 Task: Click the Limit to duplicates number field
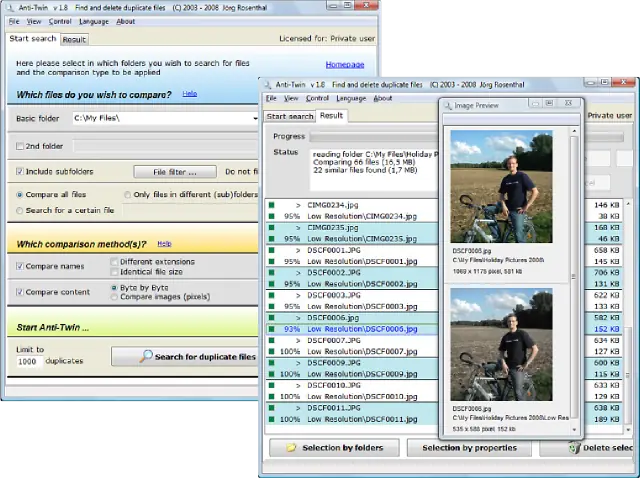pos(29,361)
